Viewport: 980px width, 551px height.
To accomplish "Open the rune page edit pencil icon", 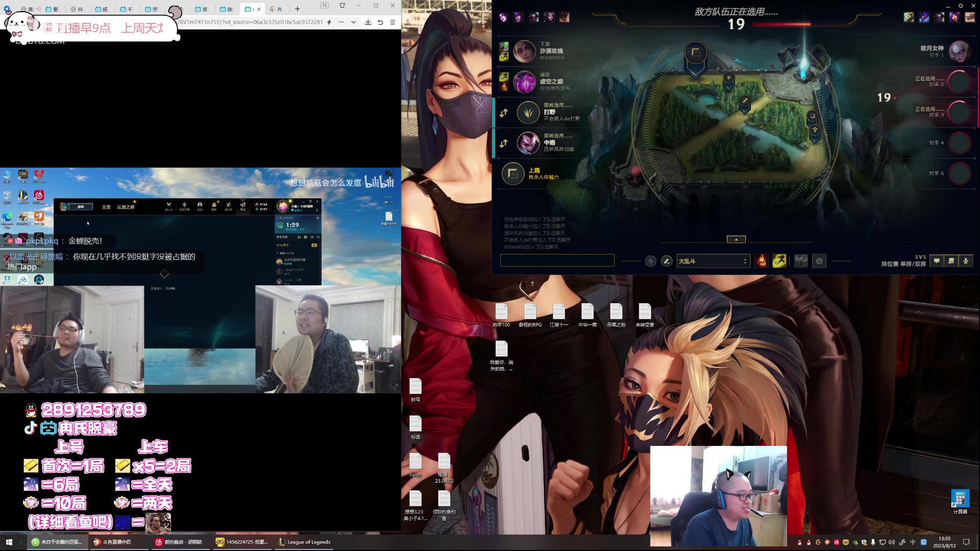I will [x=667, y=261].
